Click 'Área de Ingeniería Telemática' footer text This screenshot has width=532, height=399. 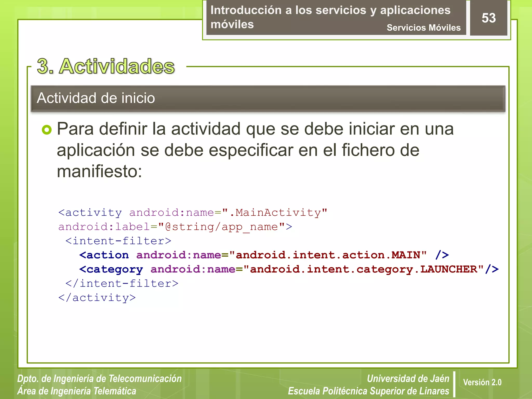77,391
